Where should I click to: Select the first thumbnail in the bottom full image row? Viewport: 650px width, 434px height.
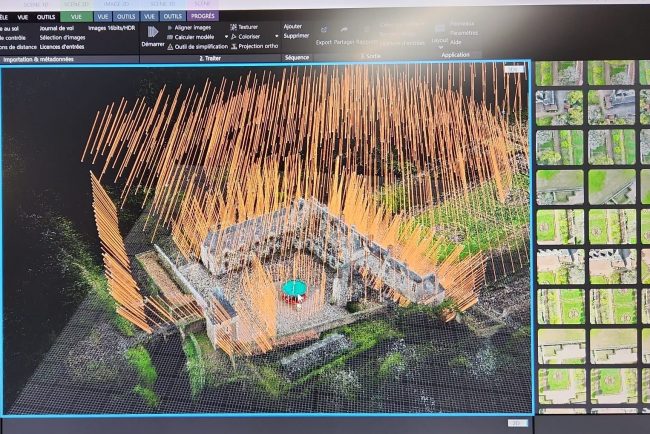561,386
